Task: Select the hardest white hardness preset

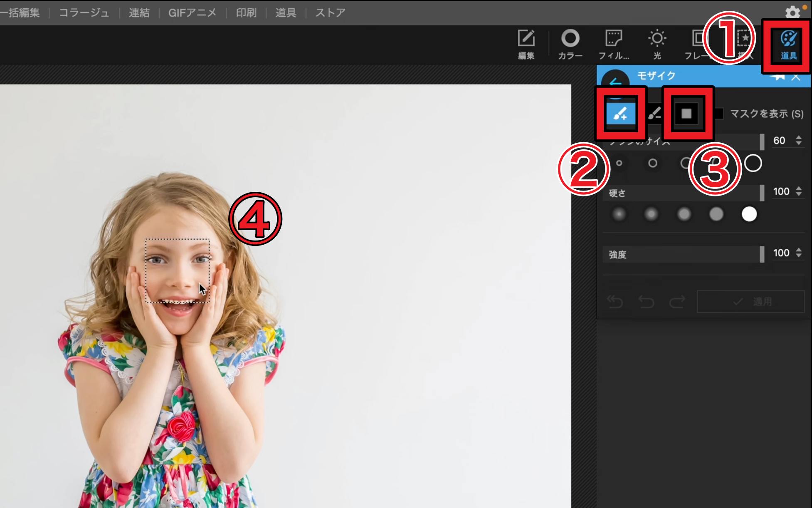Action: 749,214
